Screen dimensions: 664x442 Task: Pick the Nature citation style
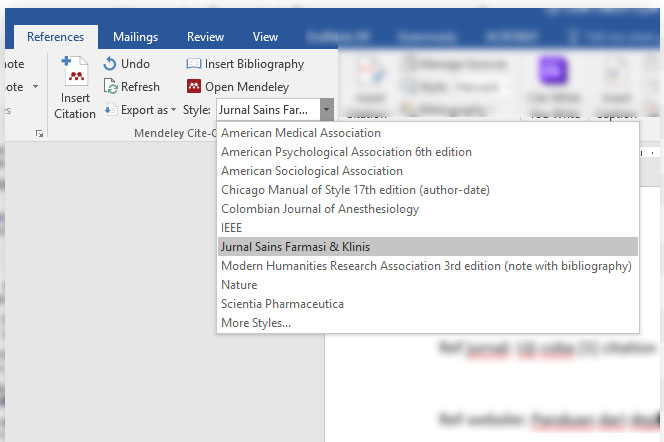[x=238, y=285]
